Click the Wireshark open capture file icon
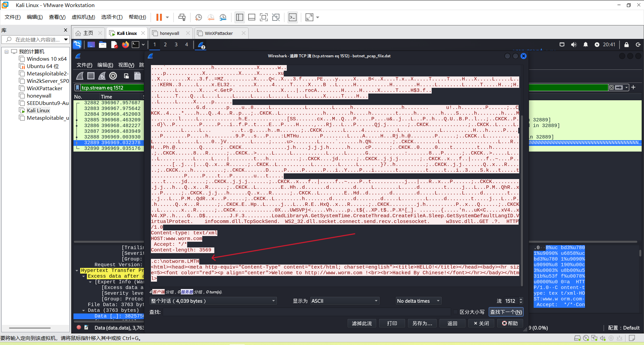644x345 pixels. tap(126, 76)
